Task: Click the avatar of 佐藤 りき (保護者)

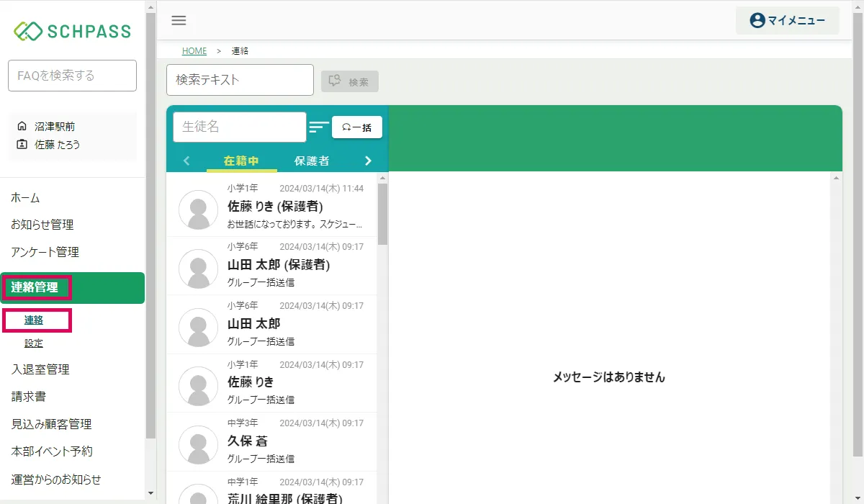Action: (198, 210)
